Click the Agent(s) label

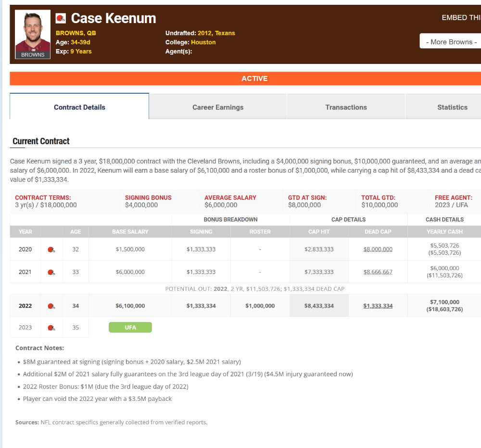click(178, 51)
